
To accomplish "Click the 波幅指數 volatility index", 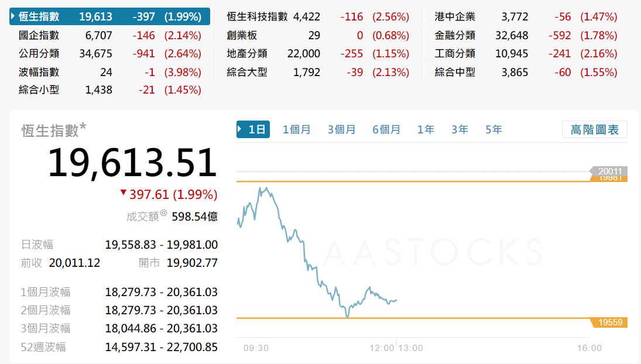I will pyautogui.click(x=39, y=73).
